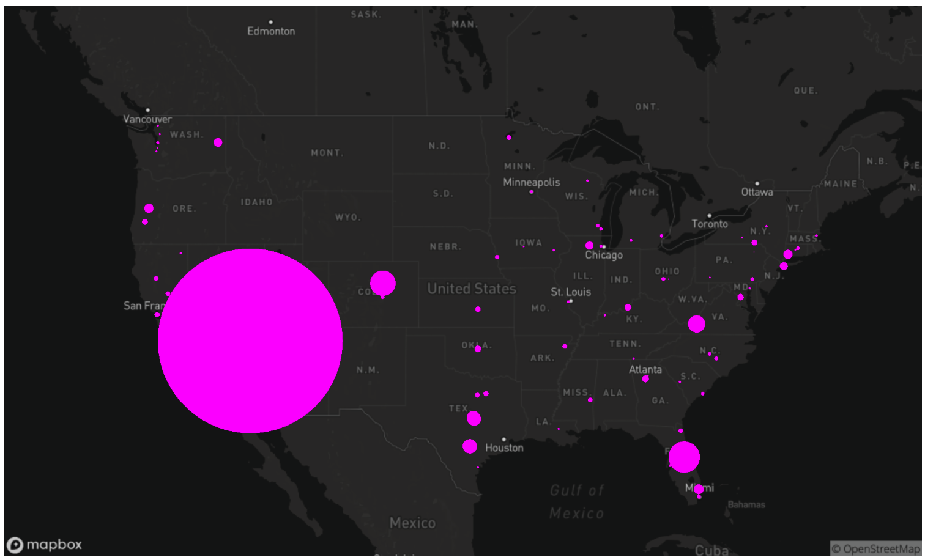Select the Vancouver city label
This screenshot has width=925, height=560.
[147, 119]
